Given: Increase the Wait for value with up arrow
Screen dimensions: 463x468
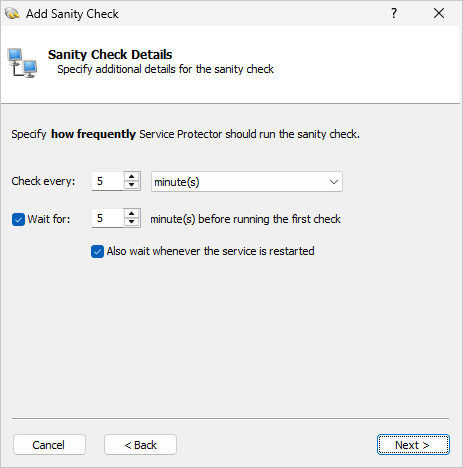Looking at the screenshot, I should tap(132, 214).
